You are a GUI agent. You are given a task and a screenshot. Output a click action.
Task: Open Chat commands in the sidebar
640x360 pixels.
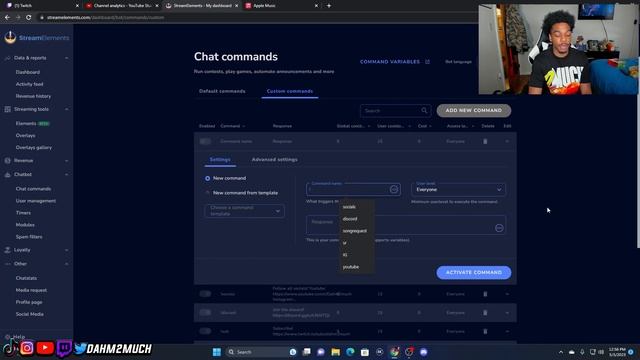[x=33, y=189]
